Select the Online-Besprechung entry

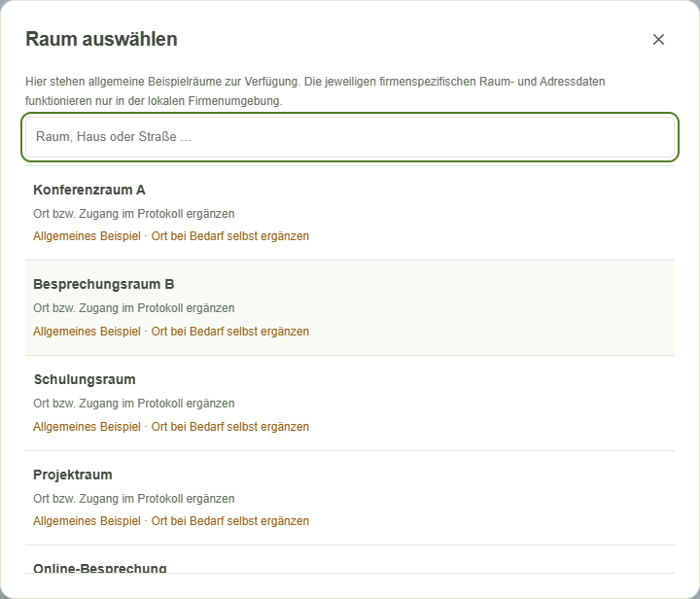coord(350,560)
